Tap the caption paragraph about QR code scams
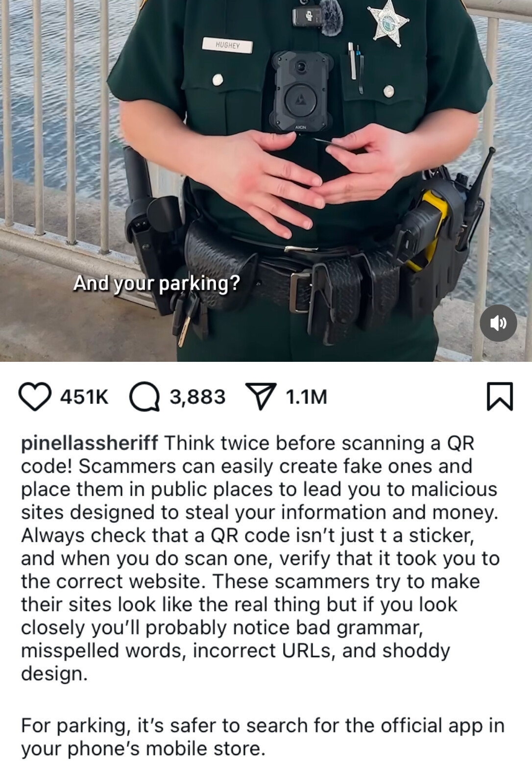 [x=260, y=558]
